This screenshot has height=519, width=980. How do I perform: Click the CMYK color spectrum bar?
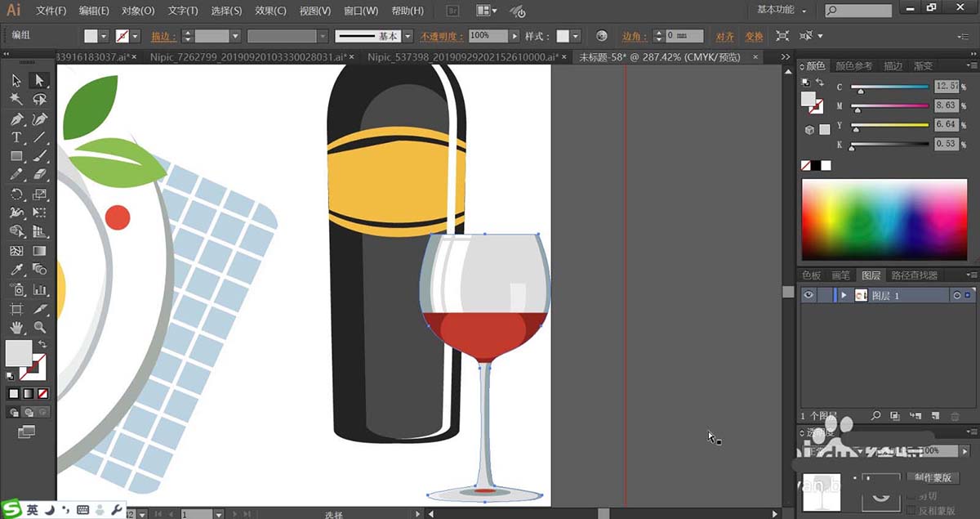(x=884, y=218)
